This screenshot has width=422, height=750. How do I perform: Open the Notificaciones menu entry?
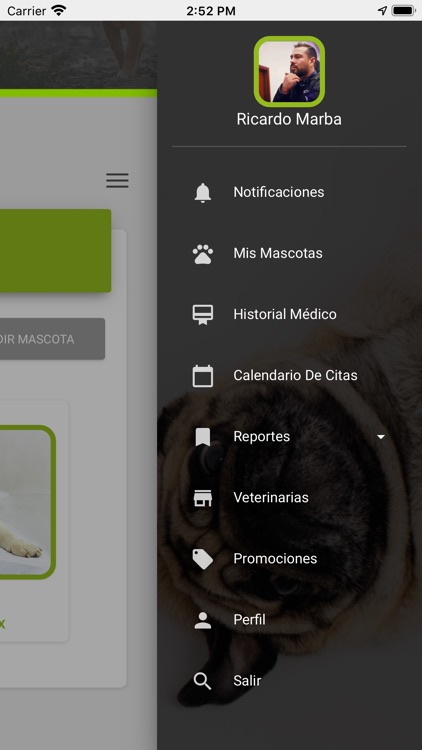tap(279, 192)
